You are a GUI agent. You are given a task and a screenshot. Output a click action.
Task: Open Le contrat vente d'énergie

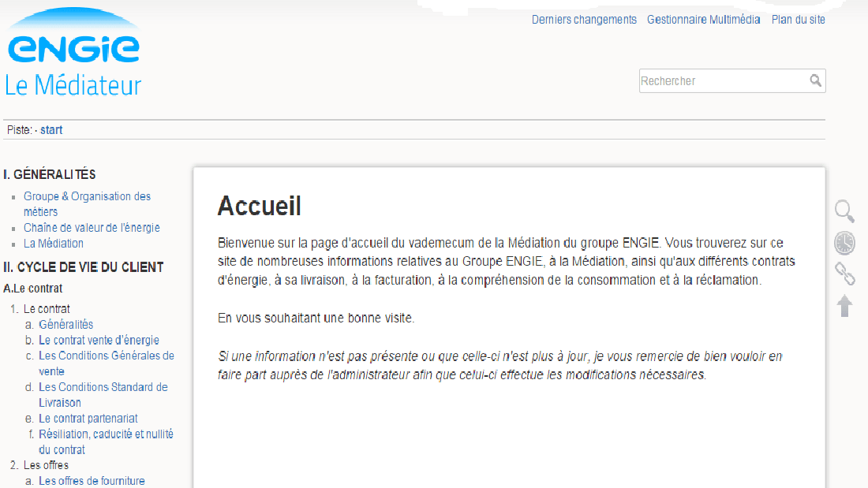[x=99, y=341]
